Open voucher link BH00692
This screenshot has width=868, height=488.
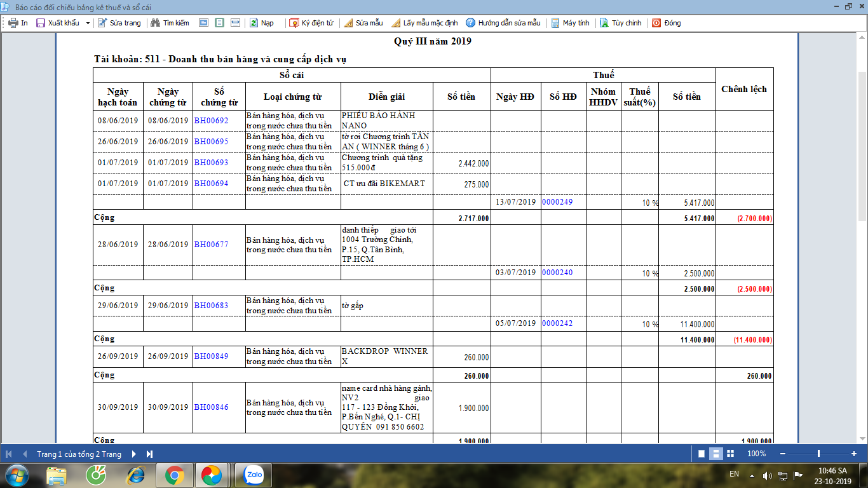[x=211, y=121]
